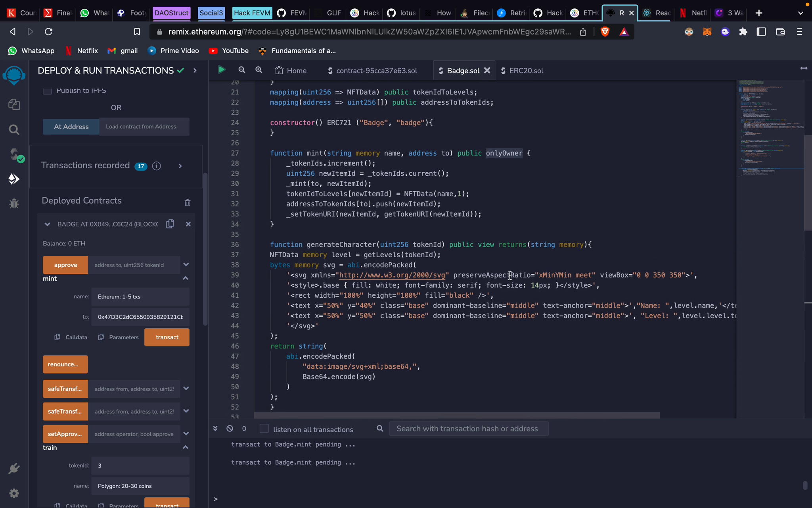
Task: Switch to the Home editor tab
Action: point(291,70)
